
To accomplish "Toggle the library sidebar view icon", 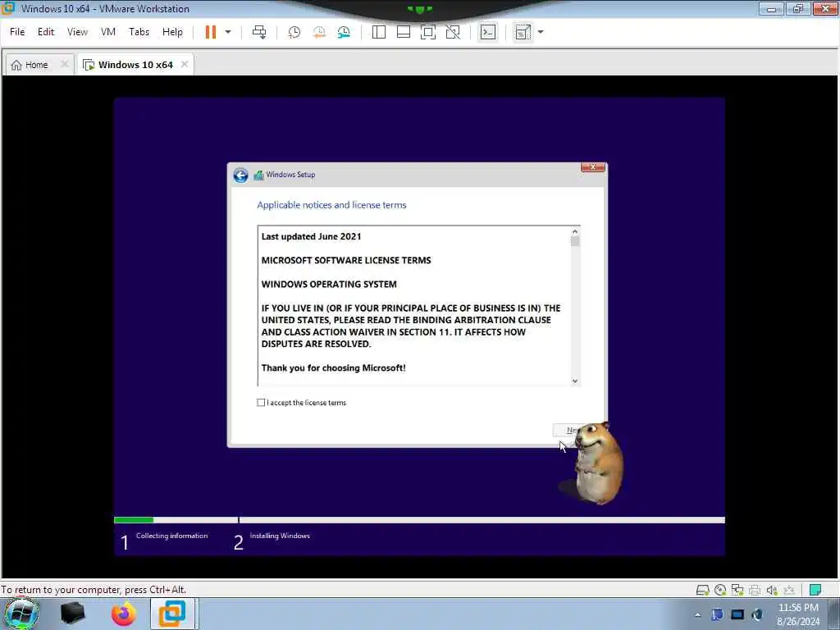I will pyautogui.click(x=379, y=32).
